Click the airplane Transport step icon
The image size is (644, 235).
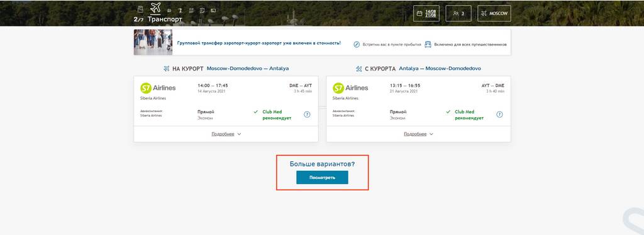coord(155,8)
